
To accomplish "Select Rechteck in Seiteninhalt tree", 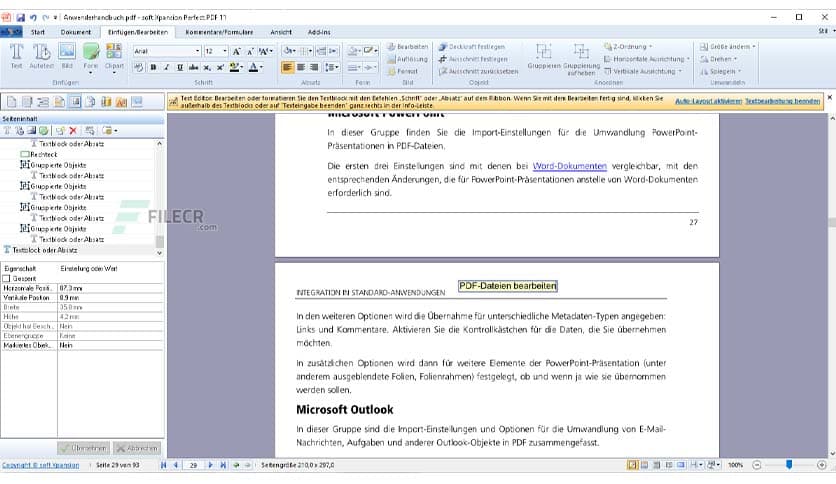I will click(x=38, y=155).
